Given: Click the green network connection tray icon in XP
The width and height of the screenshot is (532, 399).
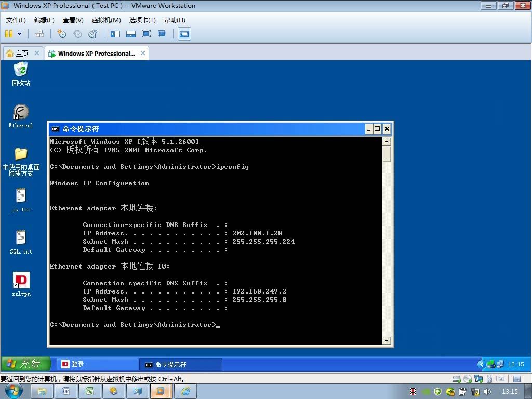Looking at the screenshot, I should pos(491,364).
